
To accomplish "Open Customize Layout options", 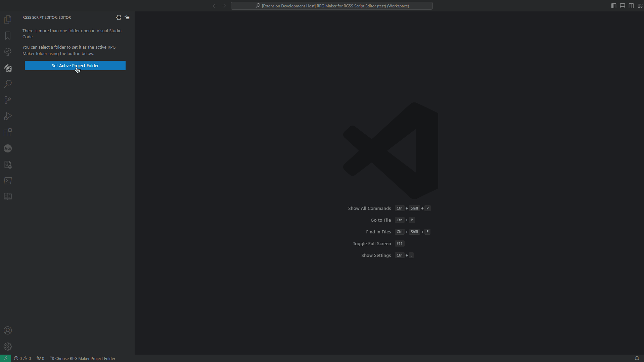I will click(640, 6).
